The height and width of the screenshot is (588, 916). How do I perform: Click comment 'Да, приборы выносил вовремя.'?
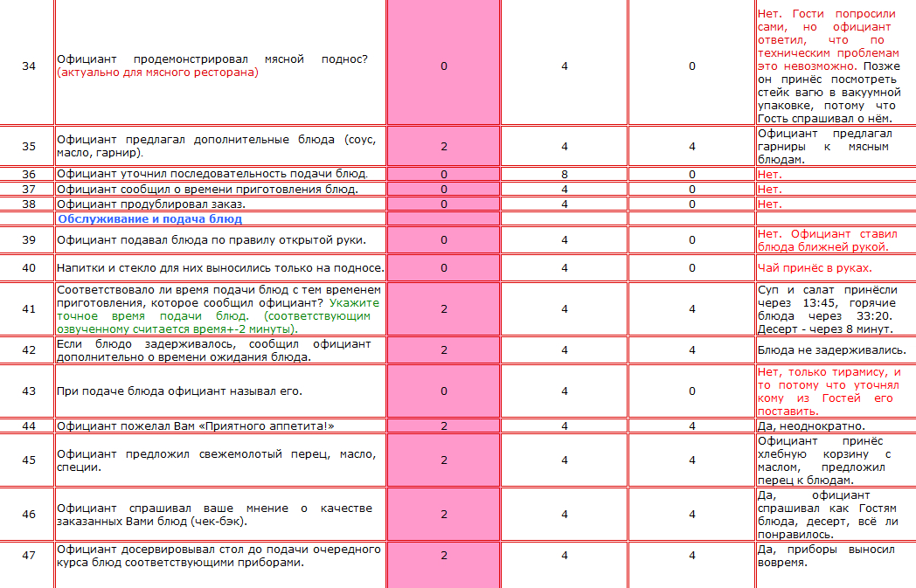pyautogui.click(x=826, y=556)
